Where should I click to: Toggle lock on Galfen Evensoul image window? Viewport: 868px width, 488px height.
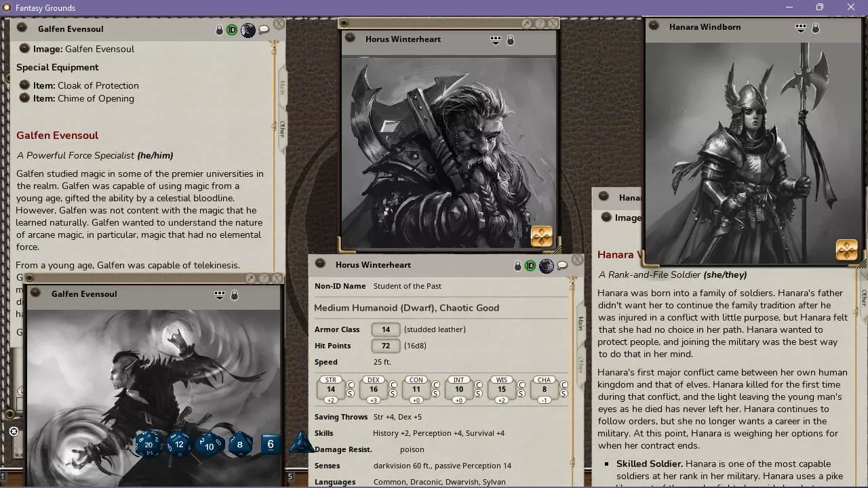click(235, 296)
